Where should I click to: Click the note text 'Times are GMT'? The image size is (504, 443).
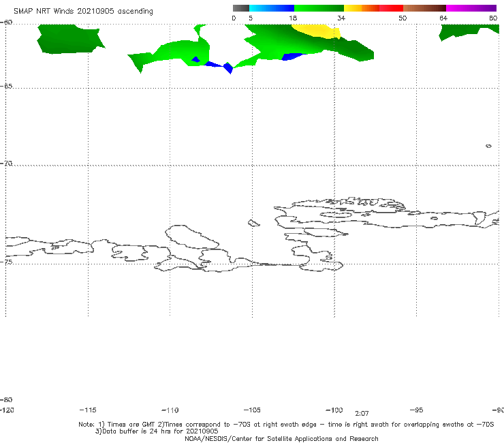tap(131, 425)
